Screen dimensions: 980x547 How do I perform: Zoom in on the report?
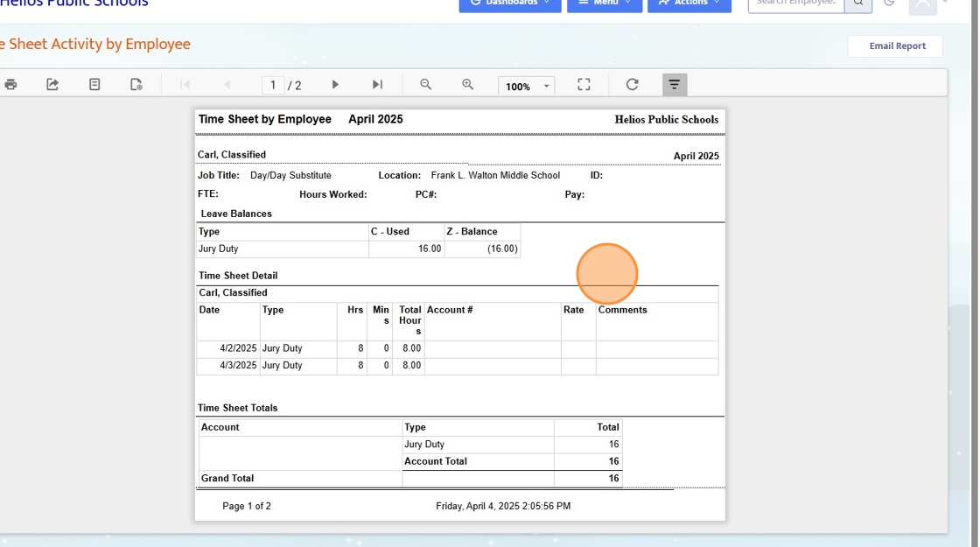468,85
